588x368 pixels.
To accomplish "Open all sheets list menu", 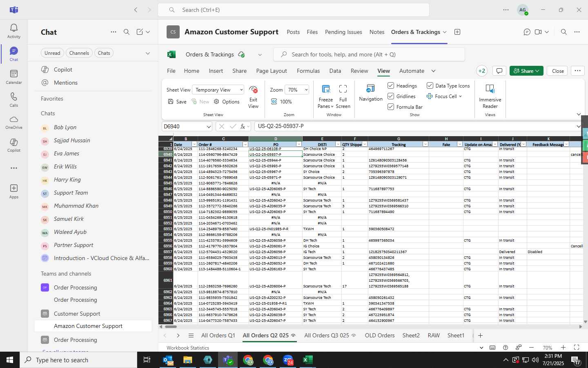I will coord(191,336).
